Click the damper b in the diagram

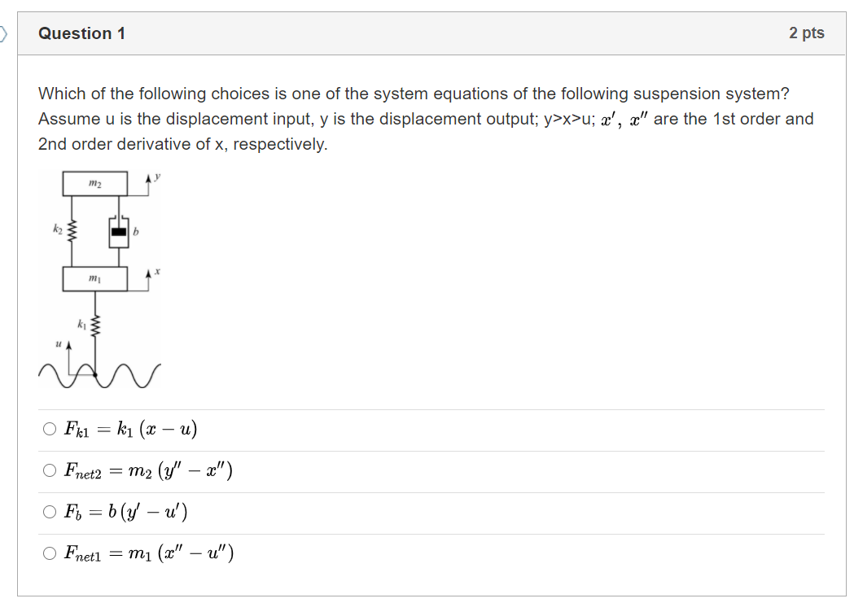coord(118,231)
